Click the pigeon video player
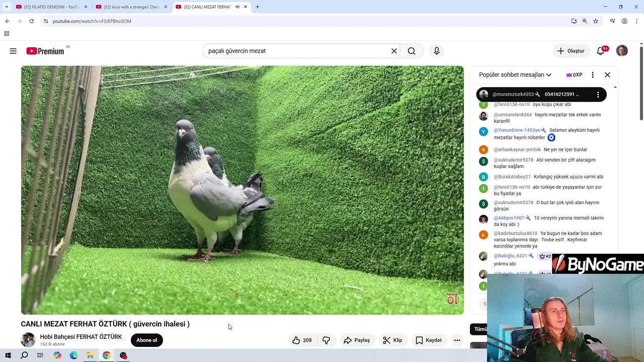The image size is (644, 362). click(242, 190)
